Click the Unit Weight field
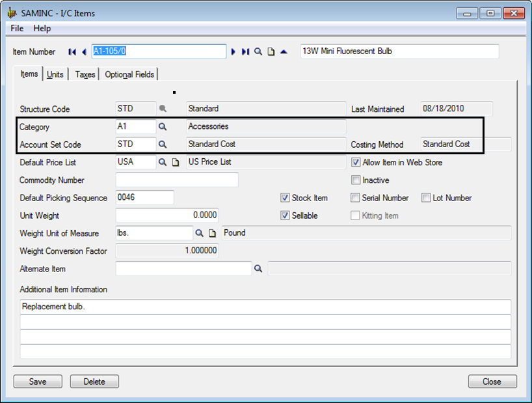Viewport: 532px width, 403px height. pos(167,215)
